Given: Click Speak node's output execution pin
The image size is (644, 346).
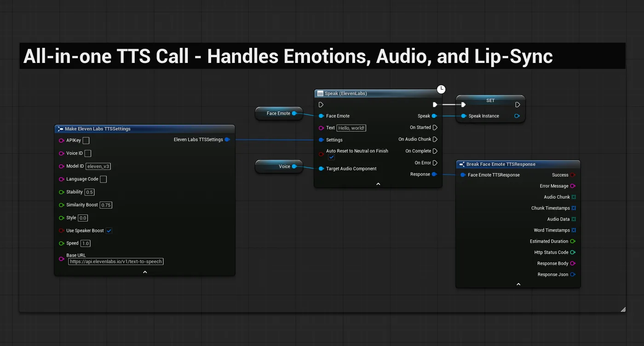Looking at the screenshot, I should pyautogui.click(x=435, y=105).
